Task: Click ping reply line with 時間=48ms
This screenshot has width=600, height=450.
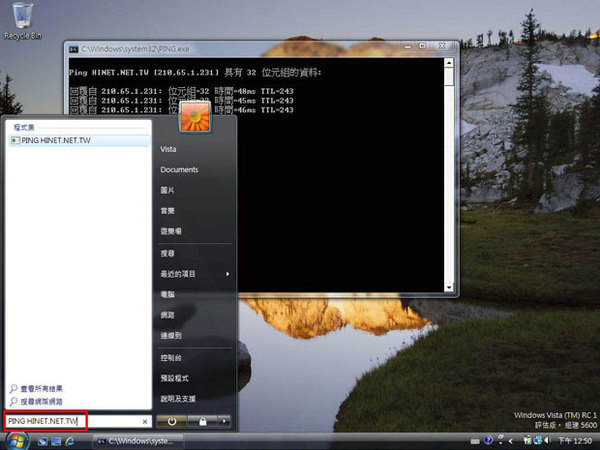Action: pyautogui.click(x=182, y=91)
